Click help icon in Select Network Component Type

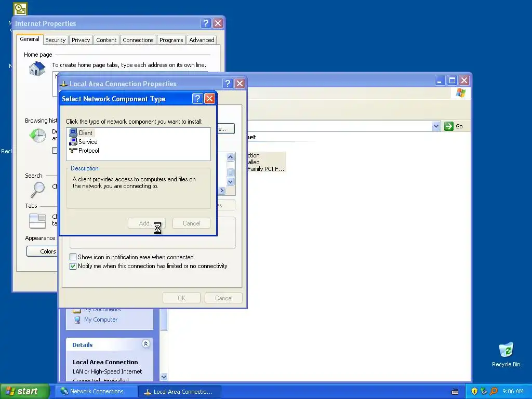click(x=197, y=98)
